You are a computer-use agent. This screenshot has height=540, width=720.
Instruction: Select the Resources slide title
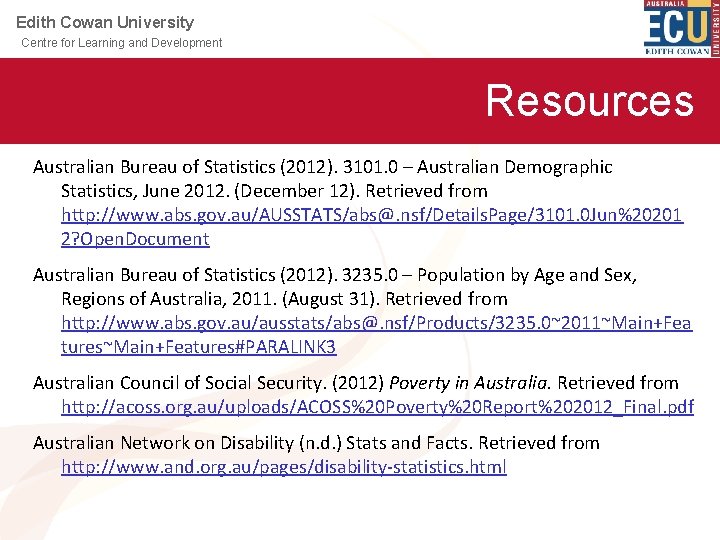click(590, 101)
